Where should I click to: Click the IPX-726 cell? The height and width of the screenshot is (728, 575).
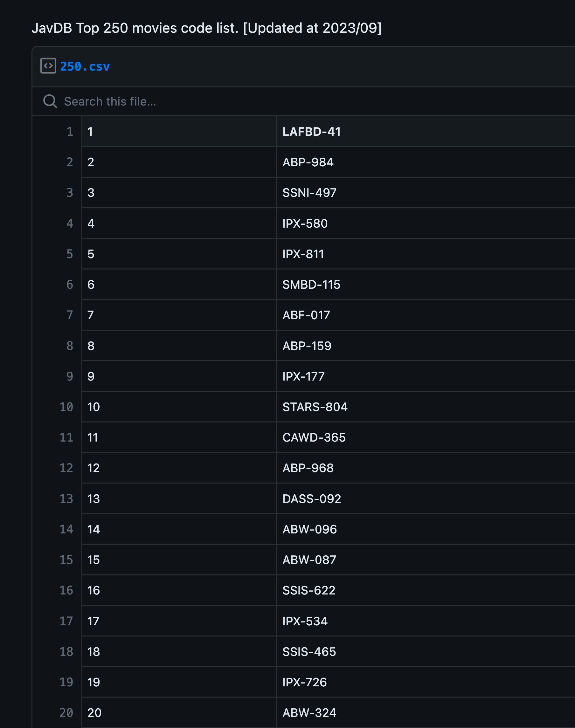304,682
